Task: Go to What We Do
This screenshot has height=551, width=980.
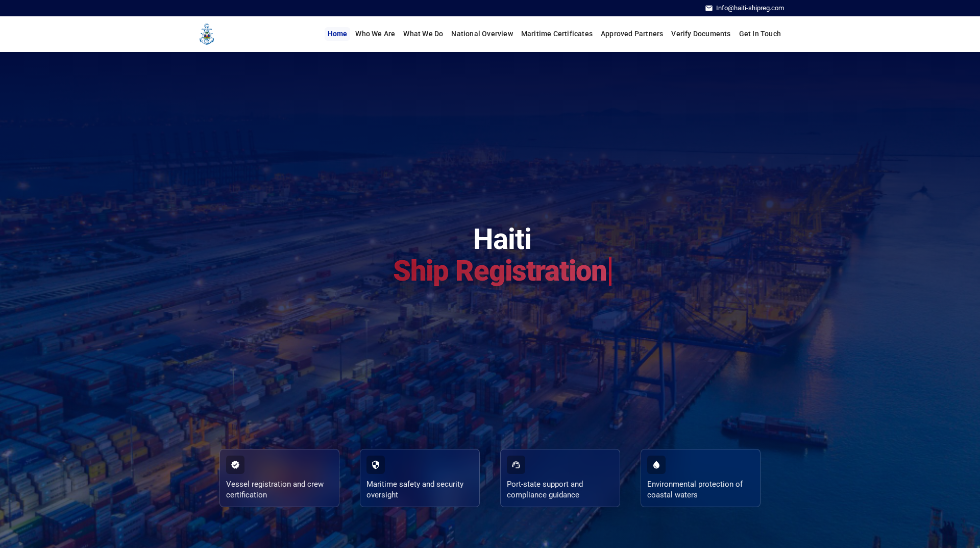Action: (423, 34)
